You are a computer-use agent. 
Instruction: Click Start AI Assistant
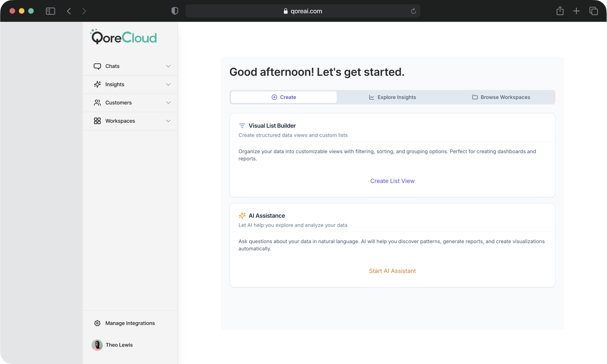click(x=392, y=271)
